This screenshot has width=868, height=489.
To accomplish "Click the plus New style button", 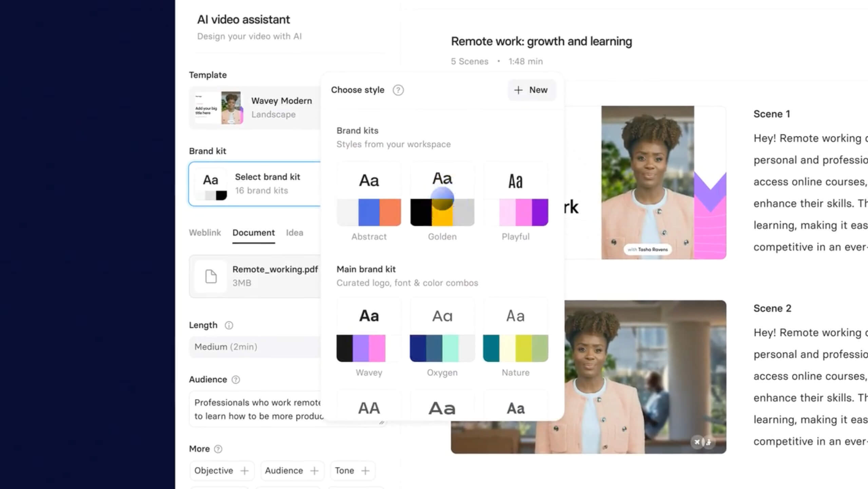I will point(531,90).
